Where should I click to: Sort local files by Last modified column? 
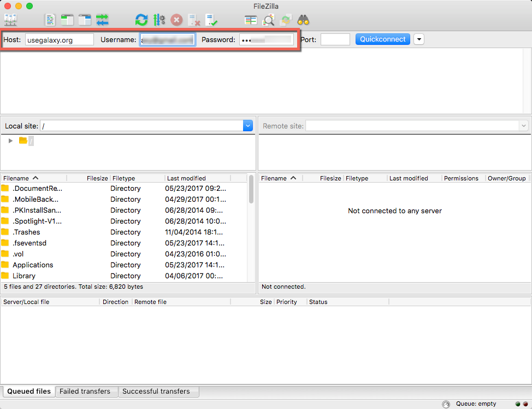(x=198, y=178)
